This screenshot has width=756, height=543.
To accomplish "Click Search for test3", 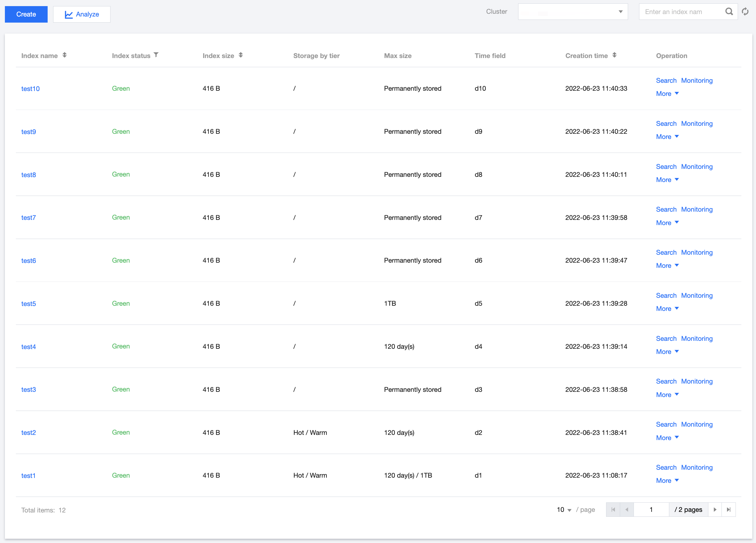I will click(666, 381).
